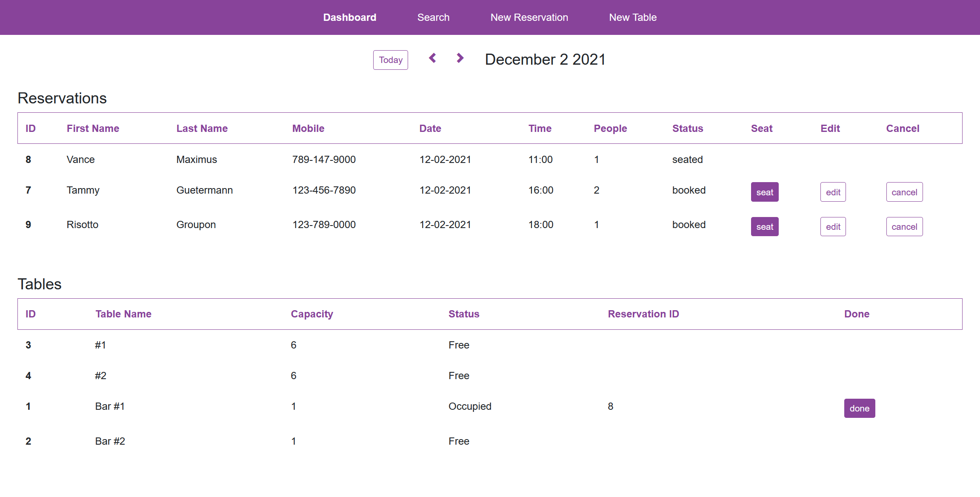Screen dimensions: 980x497
Task: Go to next day using right chevron
Action: click(460, 59)
